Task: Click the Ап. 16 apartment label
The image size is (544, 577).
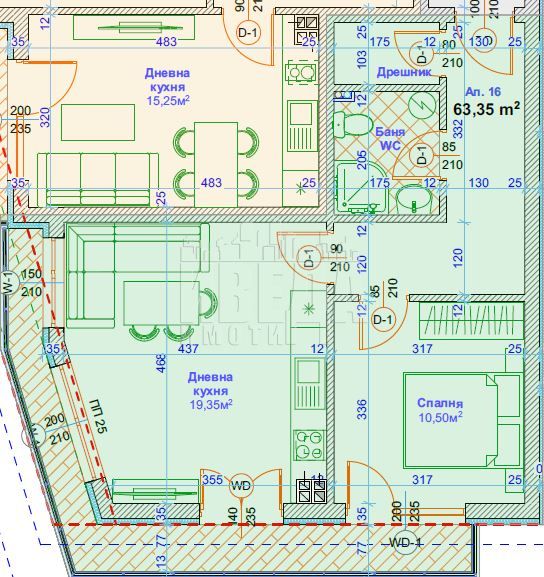Action: coord(483,92)
